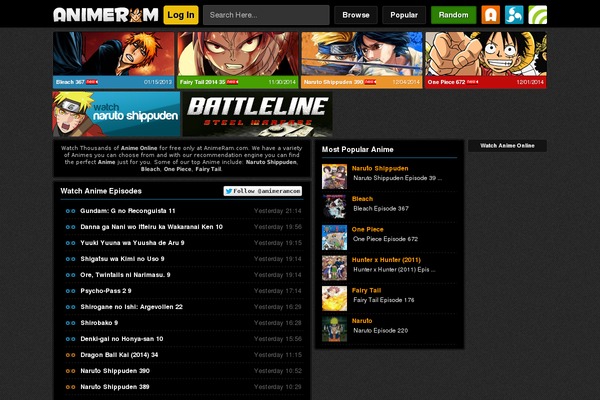The width and height of the screenshot is (600, 400).
Task: Click icon beside Dragon Ball Kai (2014) 34
Action: point(70,355)
